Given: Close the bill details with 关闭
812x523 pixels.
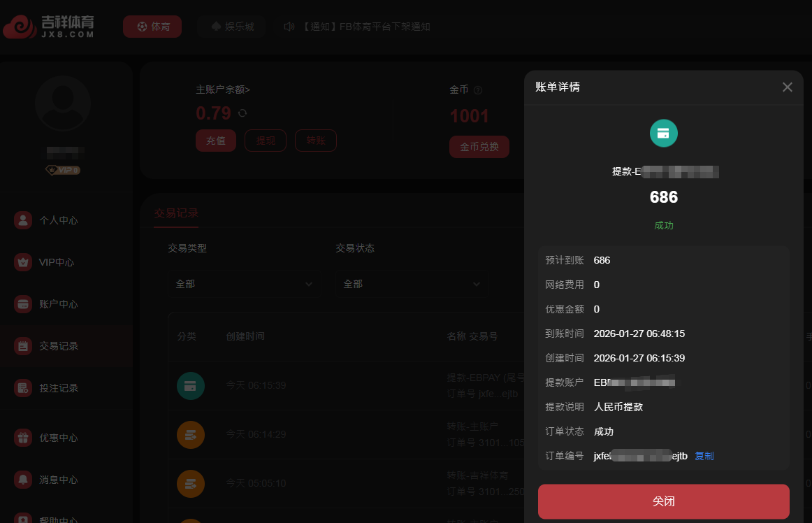Looking at the screenshot, I should (x=663, y=501).
